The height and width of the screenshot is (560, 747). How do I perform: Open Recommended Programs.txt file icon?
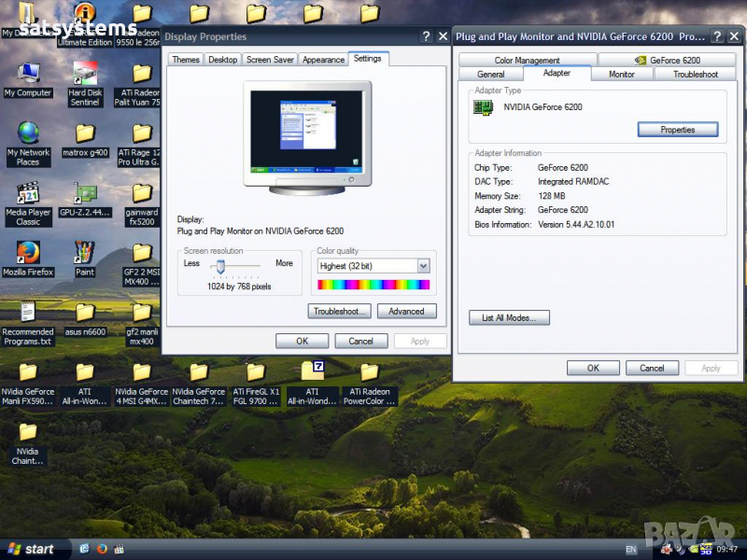[x=28, y=313]
